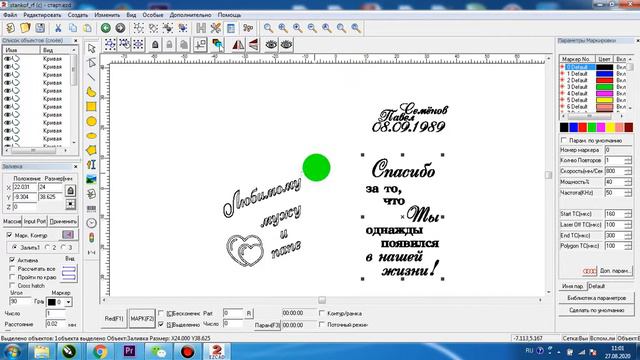The height and width of the screenshot is (360, 640).
Task: Toggle the Cross hatch checkbox
Action: [x=12, y=285]
